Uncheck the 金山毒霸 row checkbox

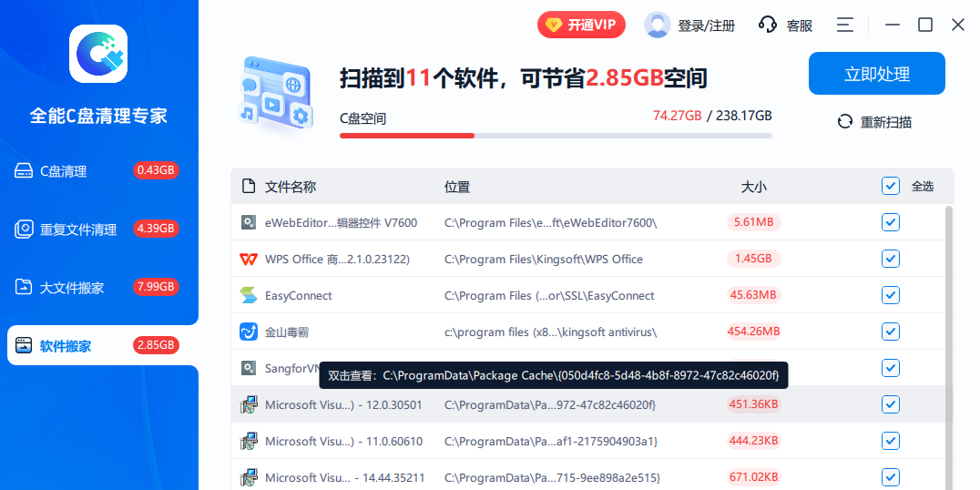[891, 332]
